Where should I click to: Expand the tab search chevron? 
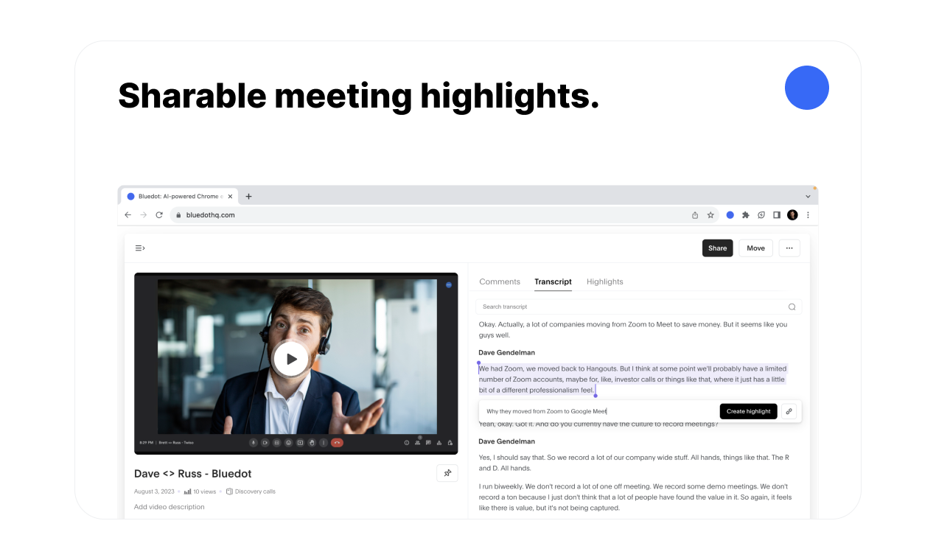coord(808,197)
